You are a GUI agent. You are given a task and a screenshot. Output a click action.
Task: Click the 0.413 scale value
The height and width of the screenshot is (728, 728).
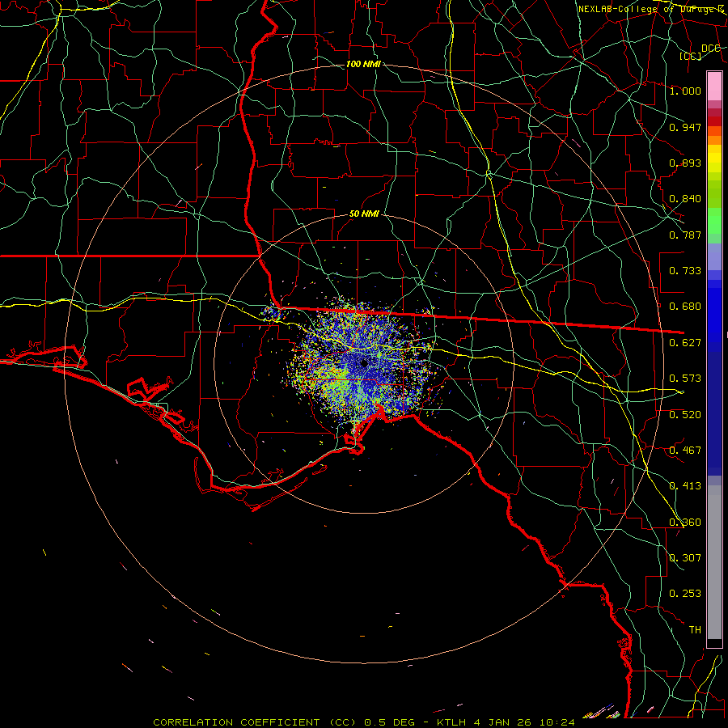[685, 486]
